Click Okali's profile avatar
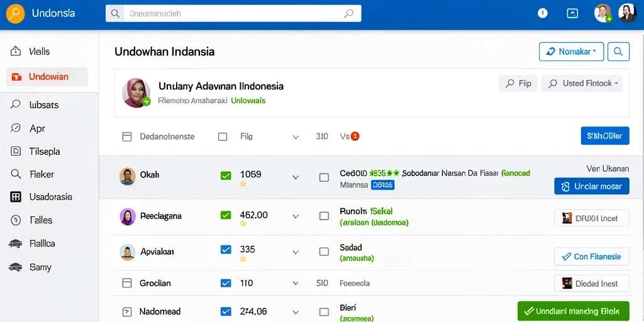 (127, 176)
